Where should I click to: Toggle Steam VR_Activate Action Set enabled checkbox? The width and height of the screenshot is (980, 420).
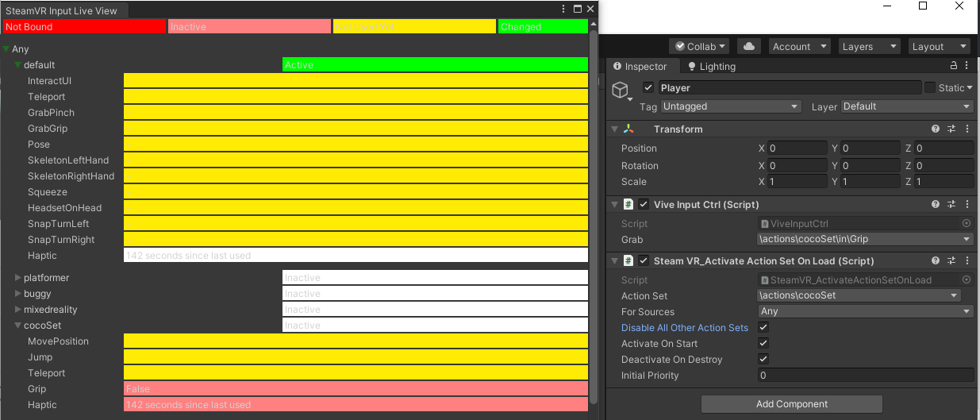(644, 260)
